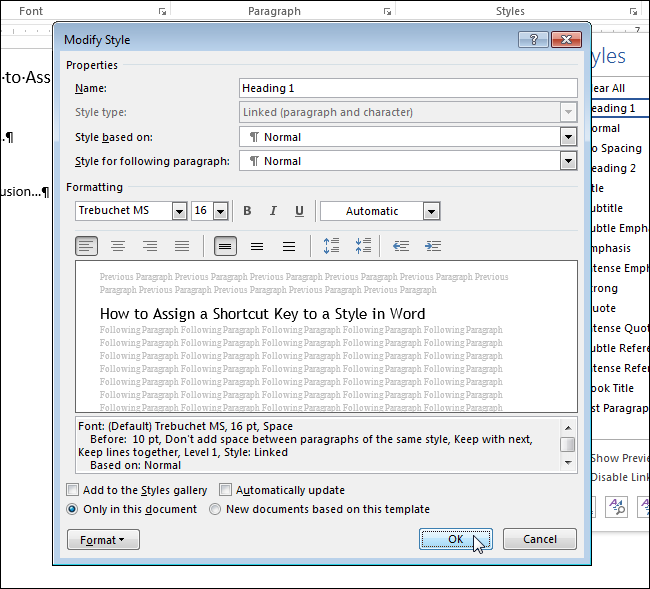Screen dimensions: 650x589
Task: Select Subtle Emphasis style in Styles pane
Action: pyautogui.click(x=620, y=228)
